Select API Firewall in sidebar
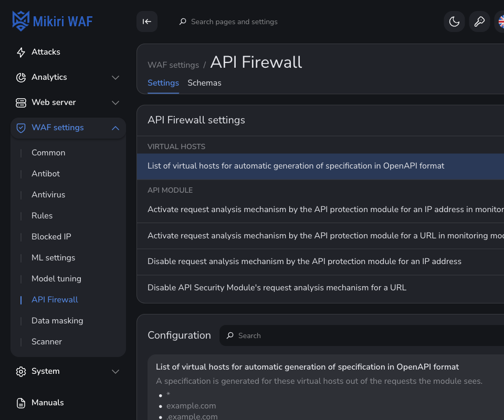Image resolution: width=504 pixels, height=420 pixels. click(55, 300)
